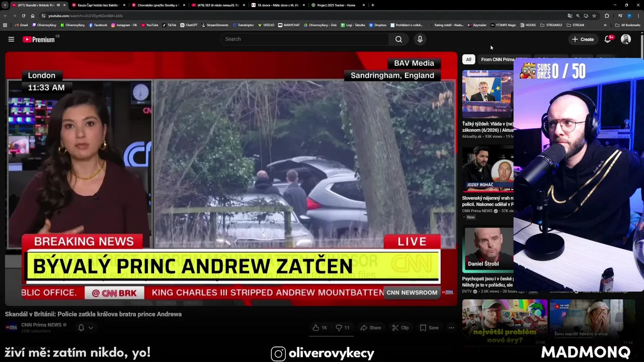Image resolution: width=644 pixels, height=362 pixels.
Task: Open the media control icon in Chrome toolbar
Action: (x=620, y=16)
